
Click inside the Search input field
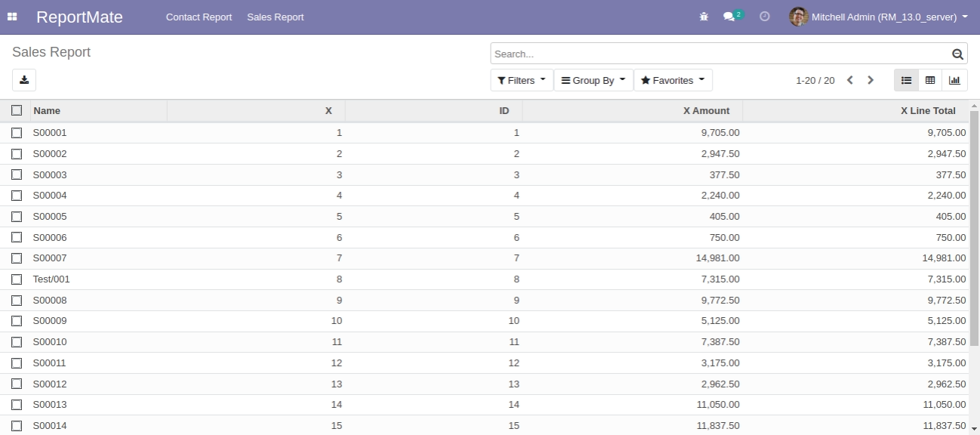717,54
